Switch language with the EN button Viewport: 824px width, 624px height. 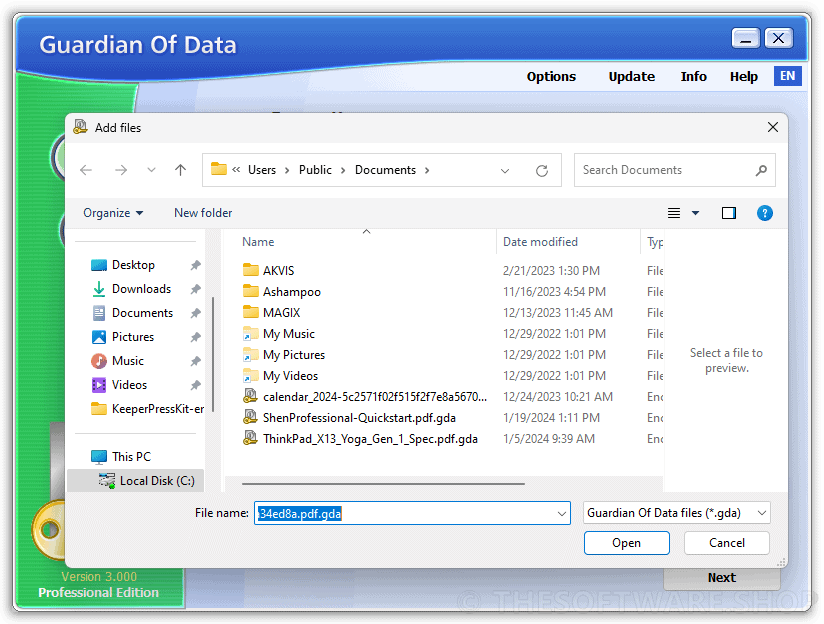[x=787, y=76]
